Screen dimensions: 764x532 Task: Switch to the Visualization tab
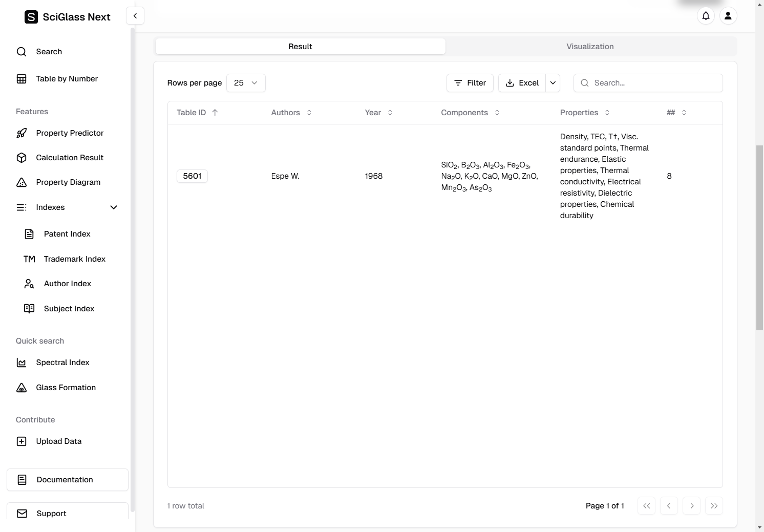point(590,47)
